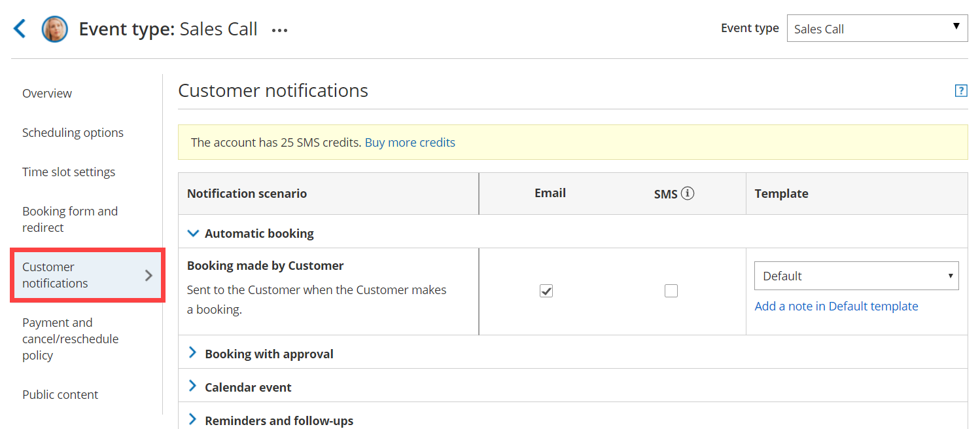
Task: Open Scheduling options in the sidebar
Action: pyautogui.click(x=73, y=133)
